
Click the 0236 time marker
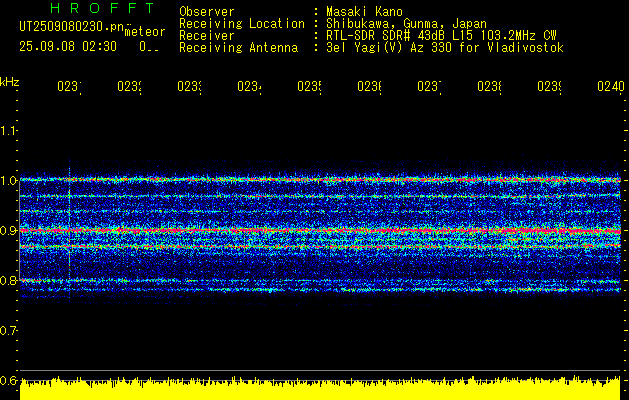pyautogui.click(x=369, y=87)
